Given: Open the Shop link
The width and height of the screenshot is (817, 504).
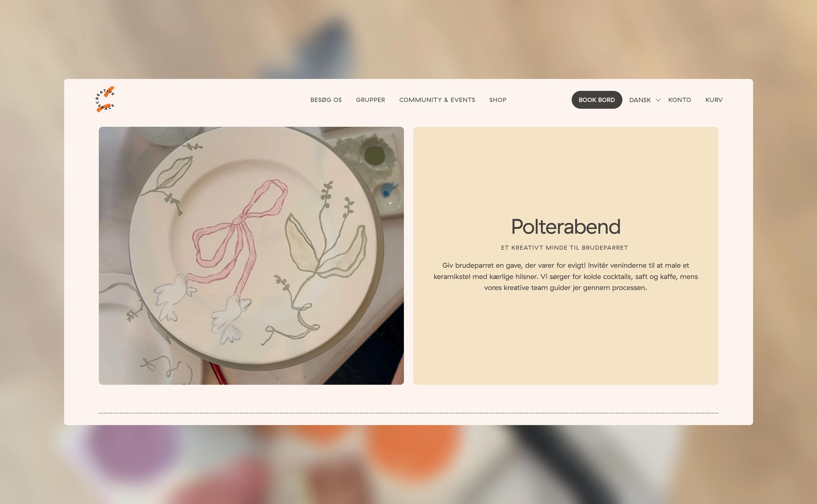Looking at the screenshot, I should coord(498,100).
